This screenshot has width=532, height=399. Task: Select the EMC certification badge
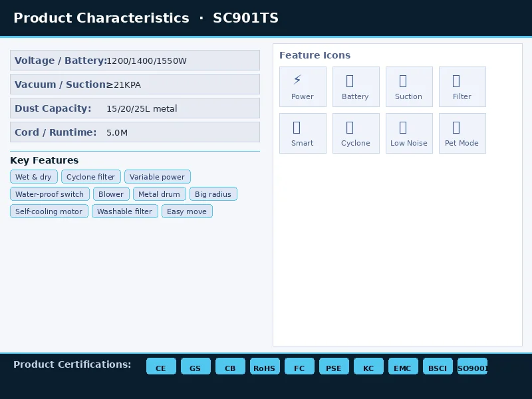404,366
